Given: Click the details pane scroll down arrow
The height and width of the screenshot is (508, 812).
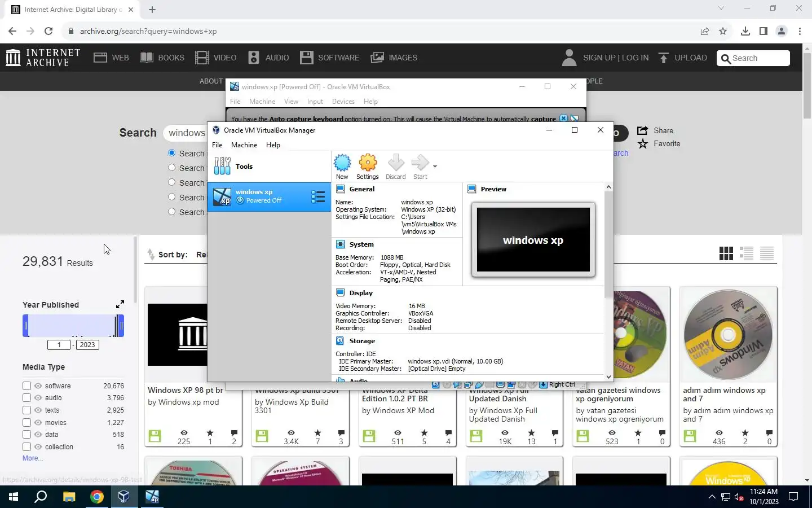Looking at the screenshot, I should click(x=608, y=376).
